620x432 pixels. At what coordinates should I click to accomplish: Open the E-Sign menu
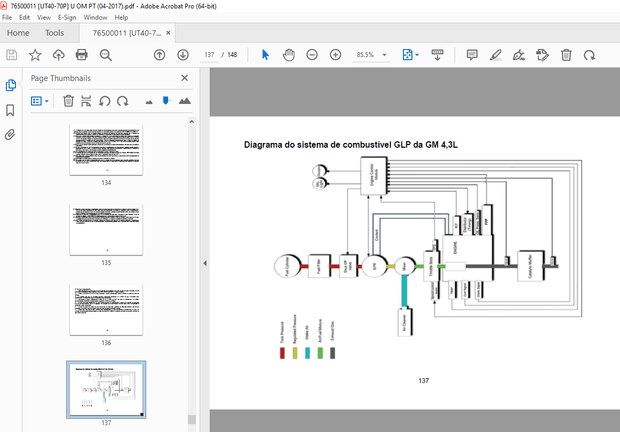point(67,17)
